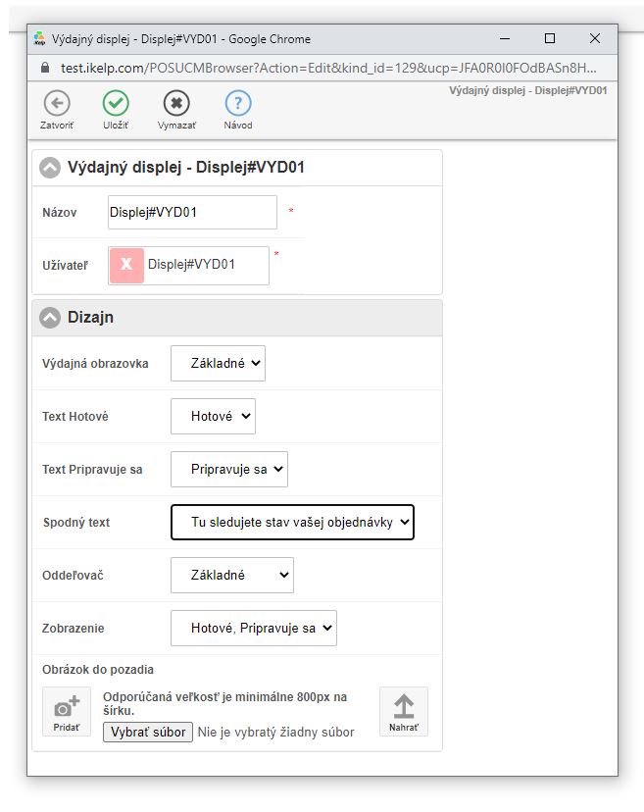Collapse the Dizajn section
This screenshot has height=812, width=644.
pyautogui.click(x=50, y=318)
